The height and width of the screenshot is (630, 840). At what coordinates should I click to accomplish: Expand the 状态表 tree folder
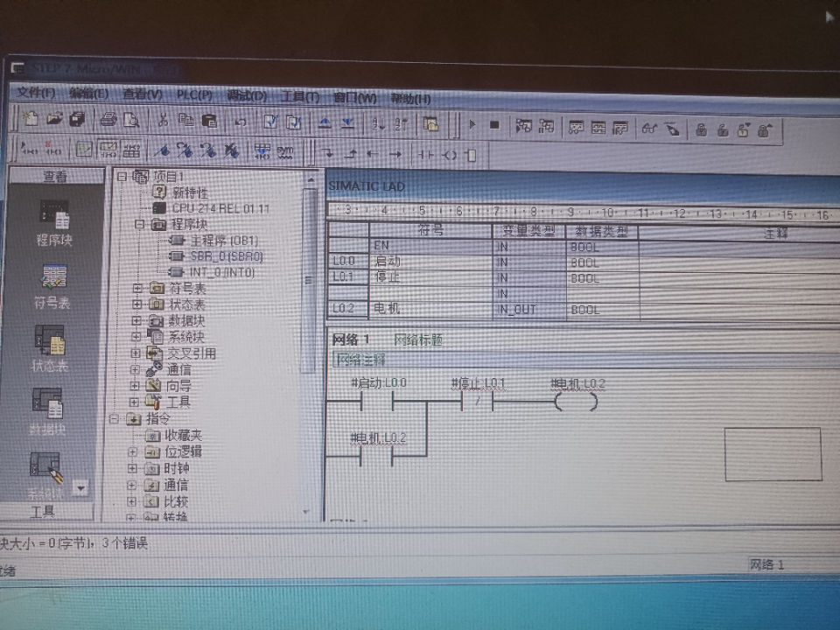click(x=137, y=304)
